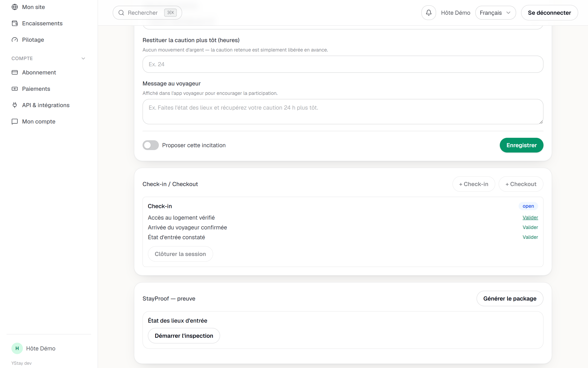Click the banknote icon beside Paiements
This screenshot has width=588, height=368.
click(15, 89)
